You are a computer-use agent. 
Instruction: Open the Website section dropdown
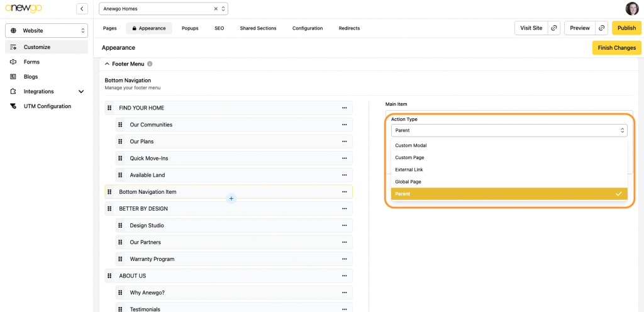click(x=47, y=30)
